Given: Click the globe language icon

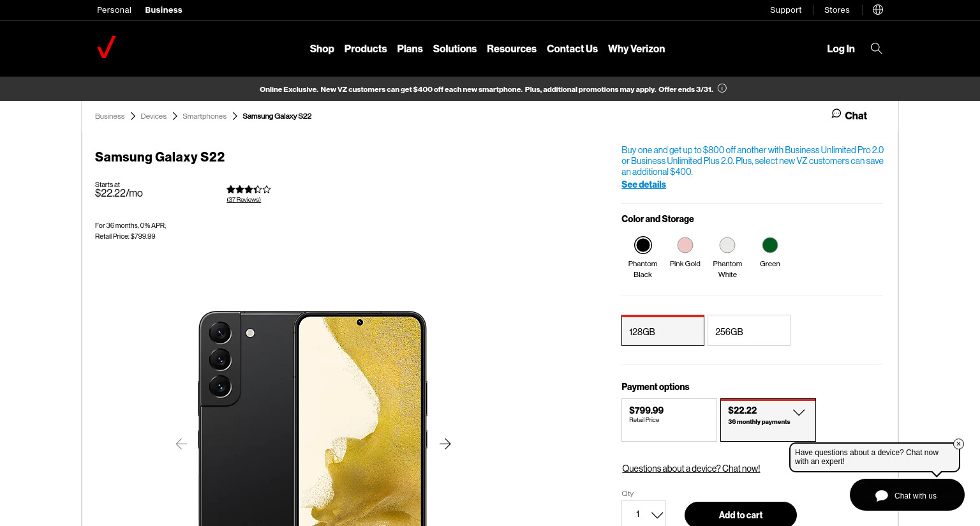Looking at the screenshot, I should tap(878, 10).
